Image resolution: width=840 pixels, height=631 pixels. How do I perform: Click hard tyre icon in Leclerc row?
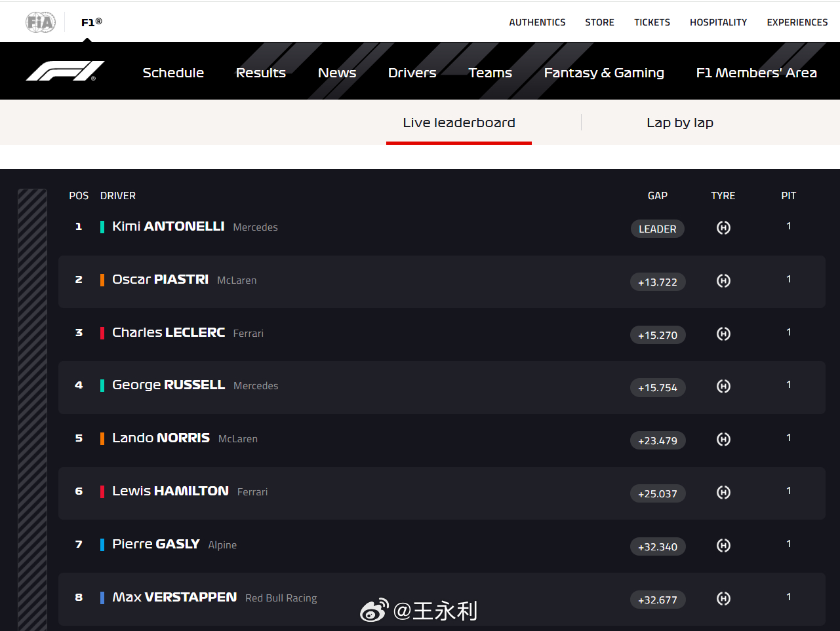(x=723, y=334)
